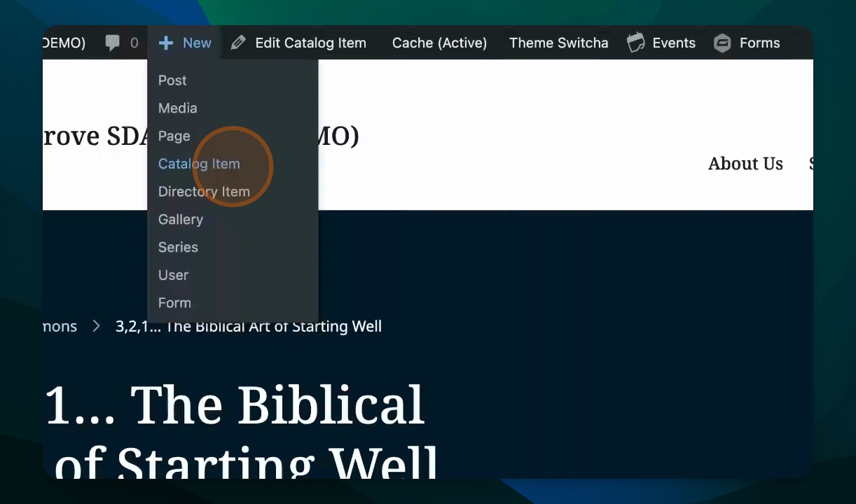This screenshot has height=504, width=856.
Task: Click the Sermons breadcrumb link
Action: point(60,326)
